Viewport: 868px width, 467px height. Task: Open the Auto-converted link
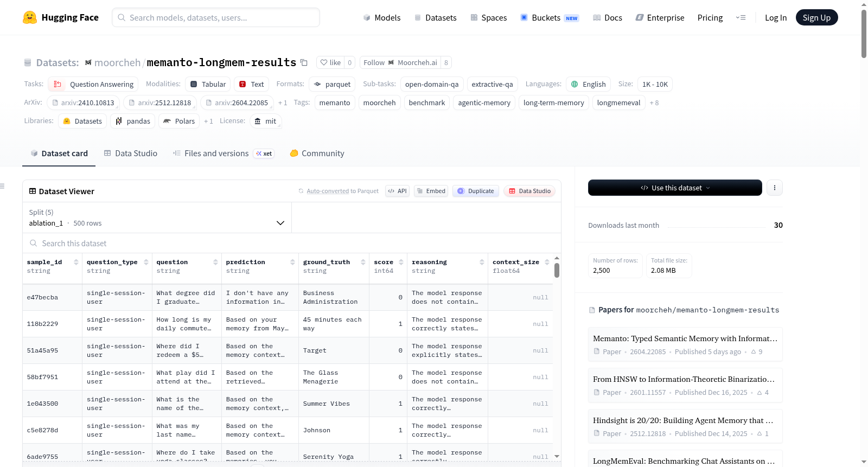pyautogui.click(x=328, y=191)
